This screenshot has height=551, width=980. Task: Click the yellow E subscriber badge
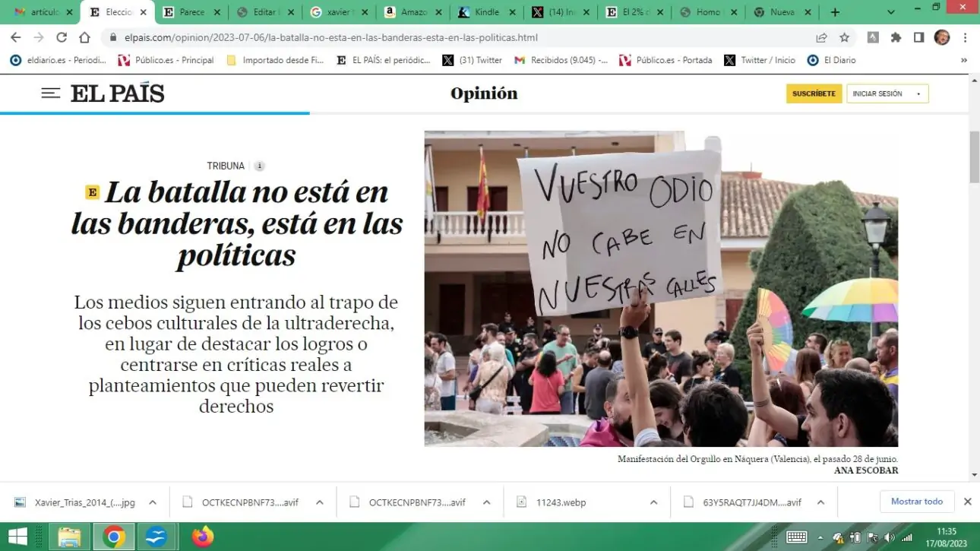coord(92,192)
